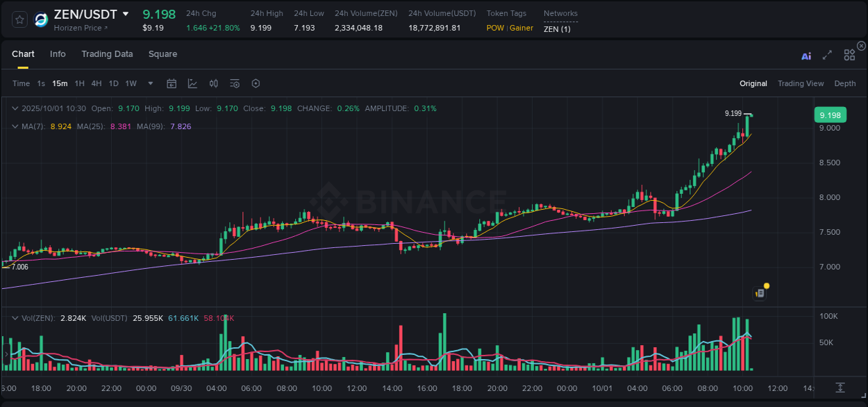Image resolution: width=868 pixels, height=407 pixels.
Task: Collapse the volume indicator panel
Action: tap(15, 317)
